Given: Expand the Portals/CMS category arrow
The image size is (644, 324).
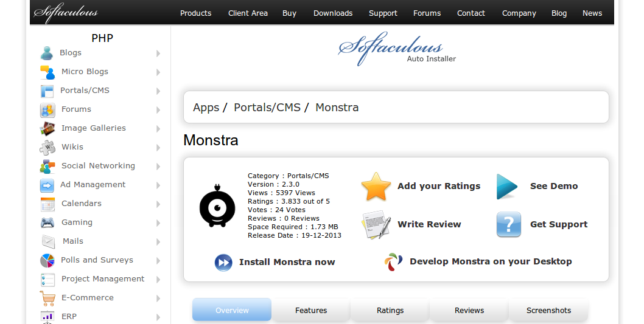Looking at the screenshot, I should pyautogui.click(x=158, y=91).
